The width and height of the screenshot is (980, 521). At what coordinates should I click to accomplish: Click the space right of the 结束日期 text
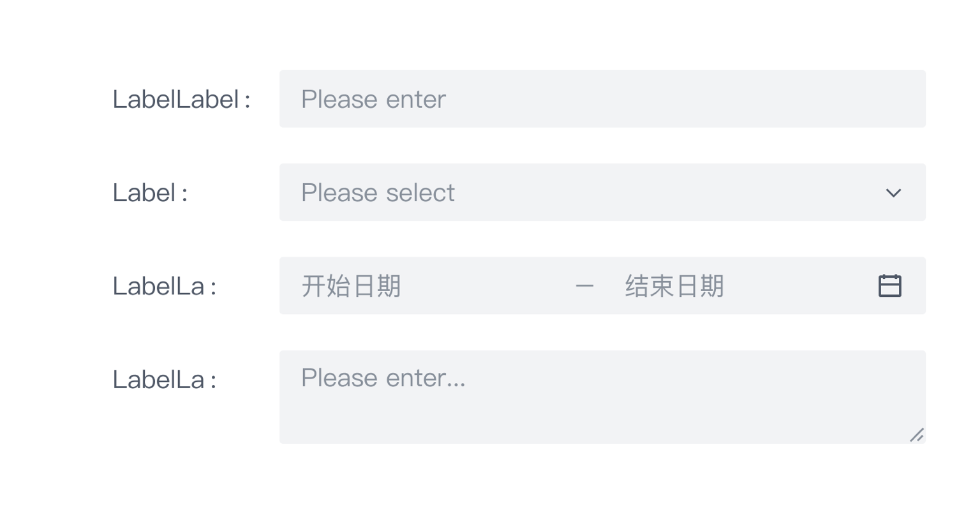798,286
